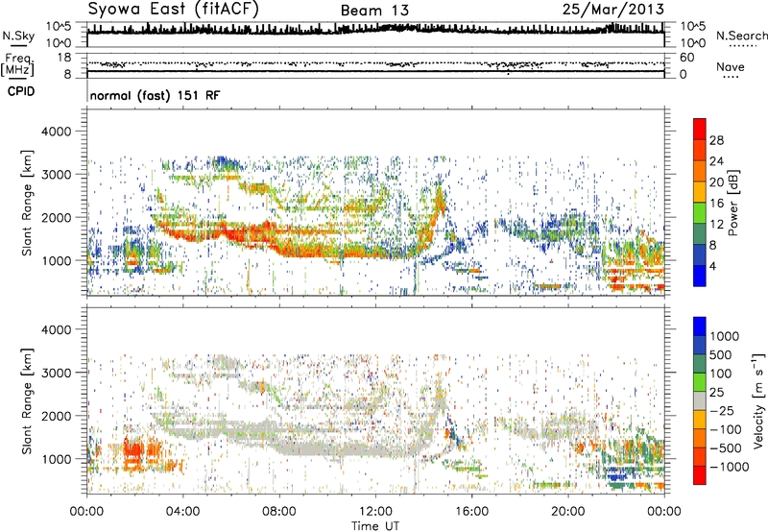The width and height of the screenshot is (768, 532).
Task: Click the red bottom segment of Velocity colorbar
Action: 700,475
